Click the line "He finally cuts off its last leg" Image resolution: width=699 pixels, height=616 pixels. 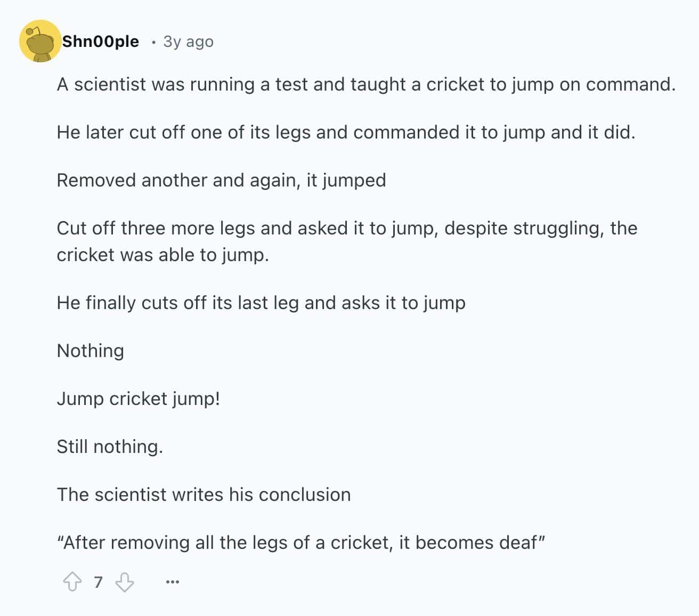(261, 303)
